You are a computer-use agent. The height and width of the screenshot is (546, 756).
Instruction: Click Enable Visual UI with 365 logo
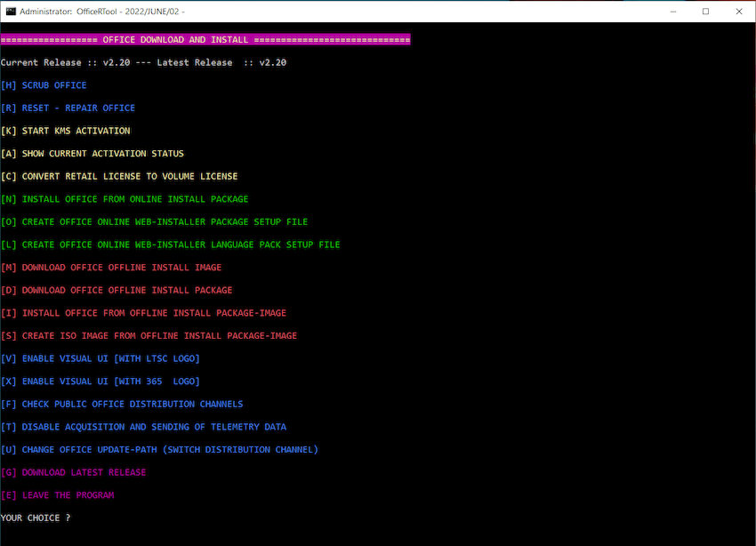click(x=101, y=381)
